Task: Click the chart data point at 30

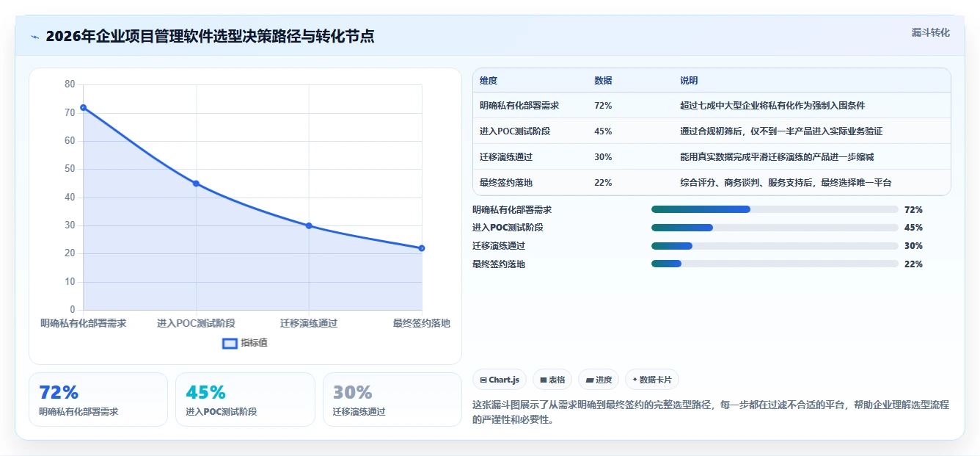Action: [x=309, y=225]
